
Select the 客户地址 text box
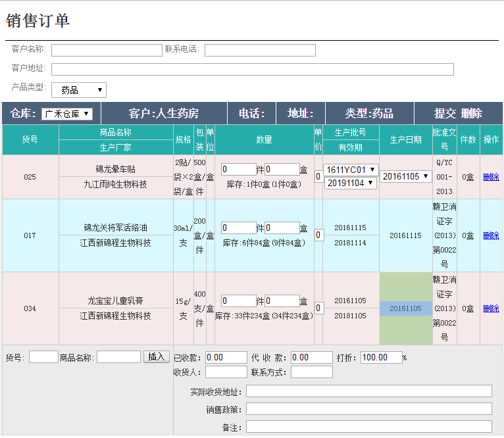[x=252, y=70]
